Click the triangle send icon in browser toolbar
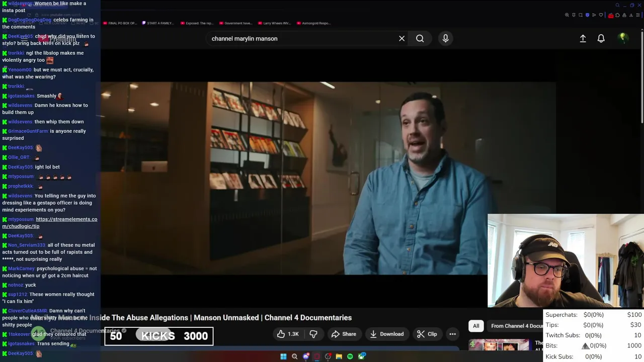Screen dimensions: 644x362 594,15
